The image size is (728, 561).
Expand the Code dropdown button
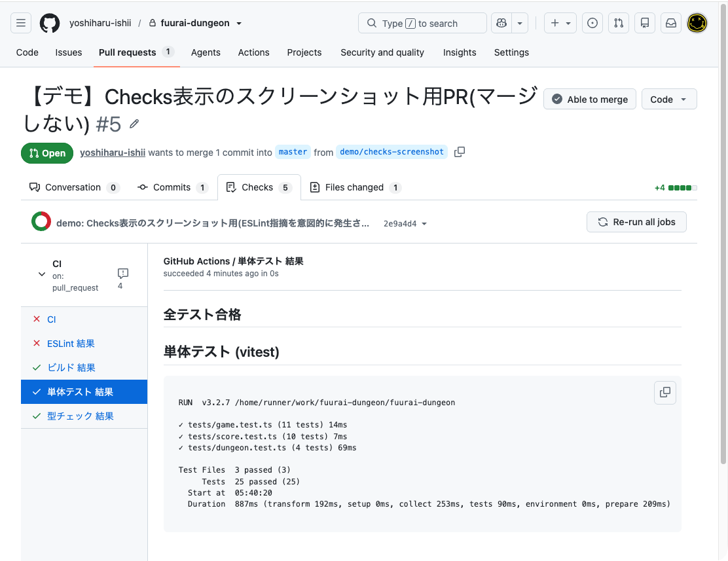669,99
